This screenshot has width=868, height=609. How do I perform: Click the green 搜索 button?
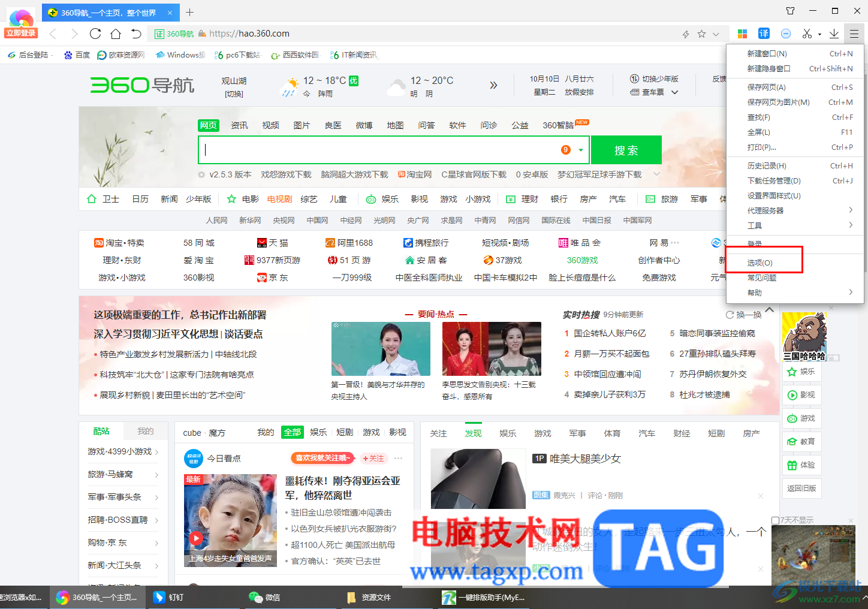(x=626, y=150)
